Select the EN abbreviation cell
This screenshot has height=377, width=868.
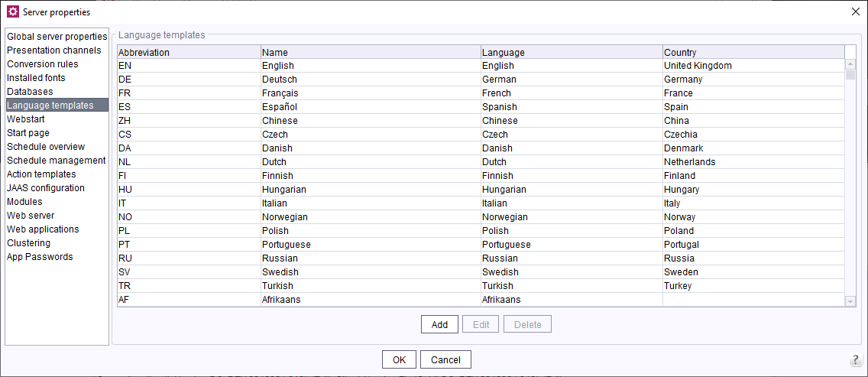189,66
